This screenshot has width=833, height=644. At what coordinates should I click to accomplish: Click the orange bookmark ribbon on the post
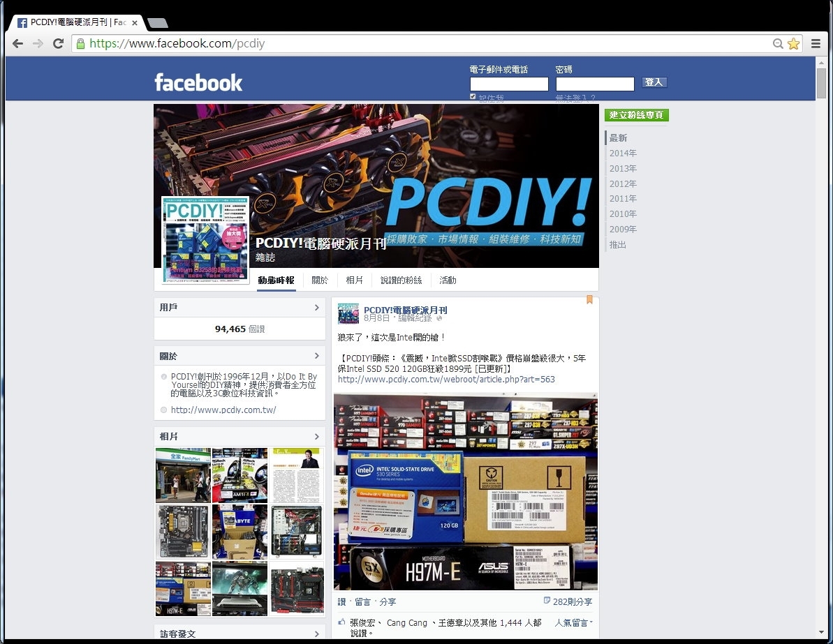[x=589, y=299]
